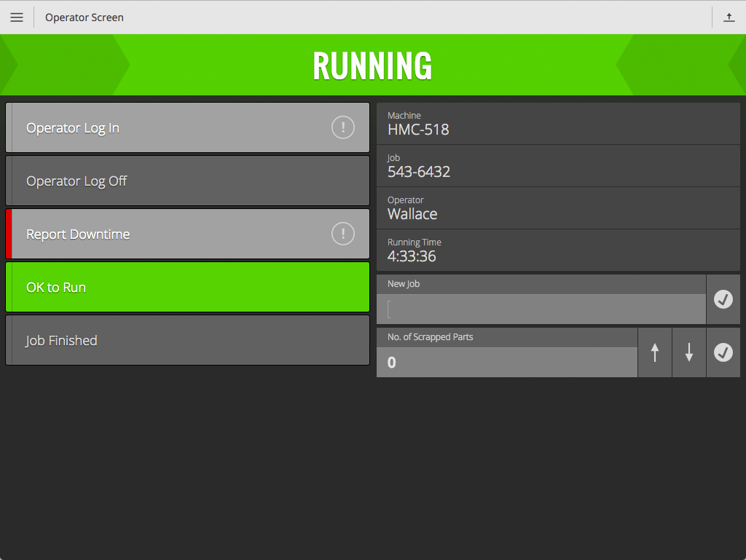The image size is (746, 560).
Task: Select the Job 543-6432 info row
Action: [x=558, y=166]
